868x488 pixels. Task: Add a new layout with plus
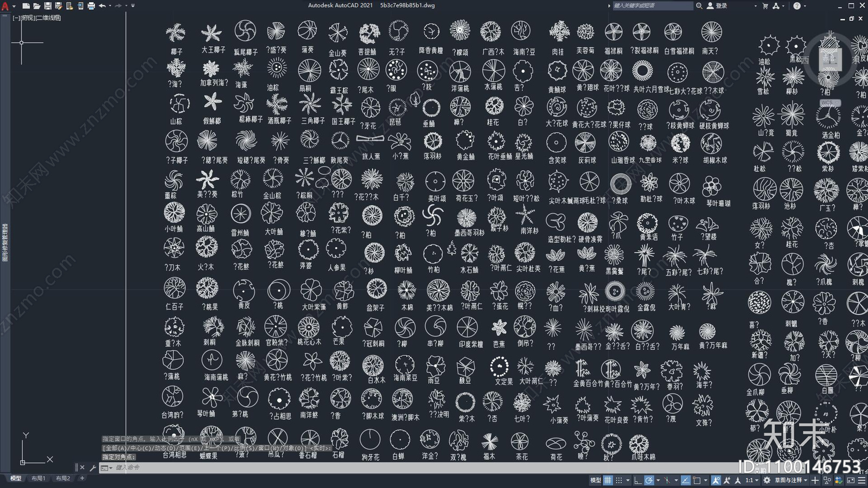(82, 478)
